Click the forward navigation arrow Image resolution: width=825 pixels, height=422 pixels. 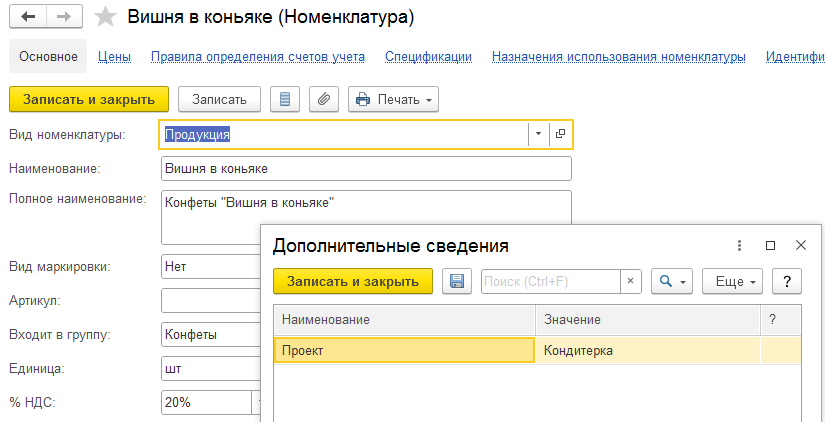tap(63, 17)
